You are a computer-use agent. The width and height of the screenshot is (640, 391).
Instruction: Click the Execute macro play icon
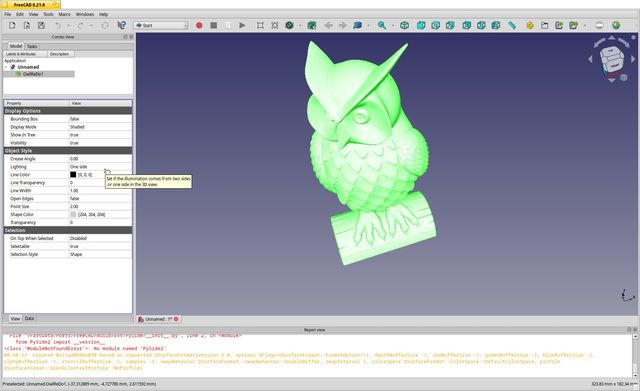point(242,25)
